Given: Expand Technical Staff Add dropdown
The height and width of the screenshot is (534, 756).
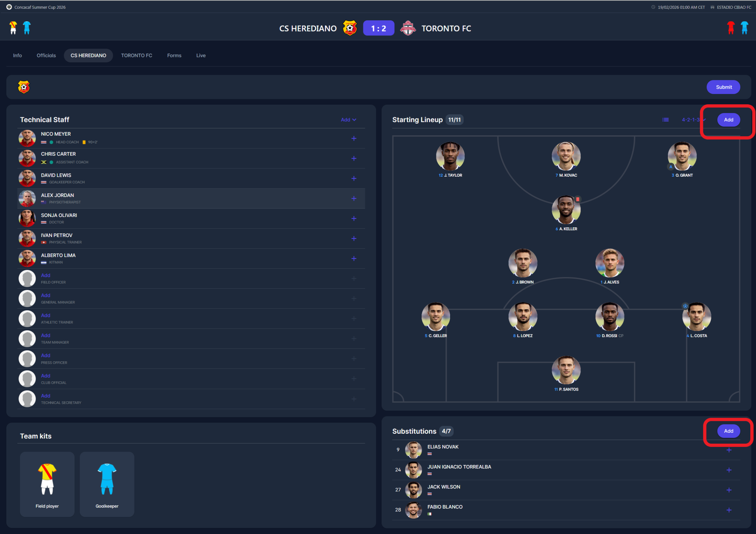Looking at the screenshot, I should [x=348, y=120].
